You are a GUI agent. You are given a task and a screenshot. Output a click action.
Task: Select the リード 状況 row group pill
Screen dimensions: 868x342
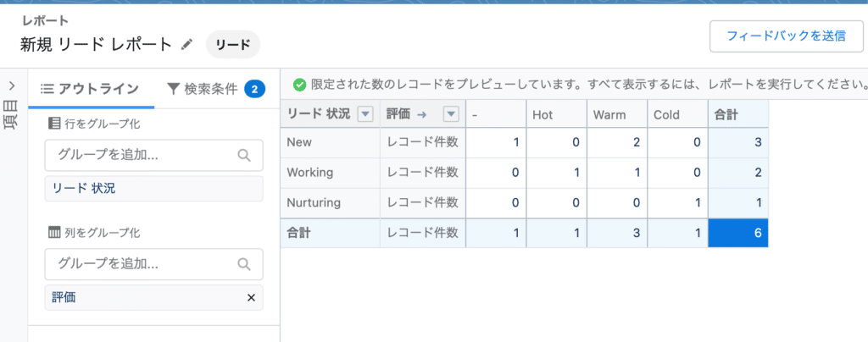(154, 189)
